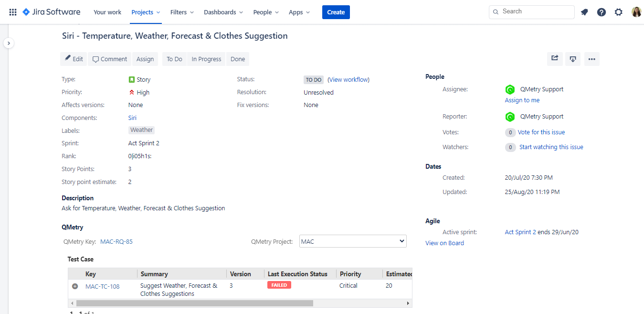Open the app switcher grid icon
644x314 pixels.
click(13, 12)
